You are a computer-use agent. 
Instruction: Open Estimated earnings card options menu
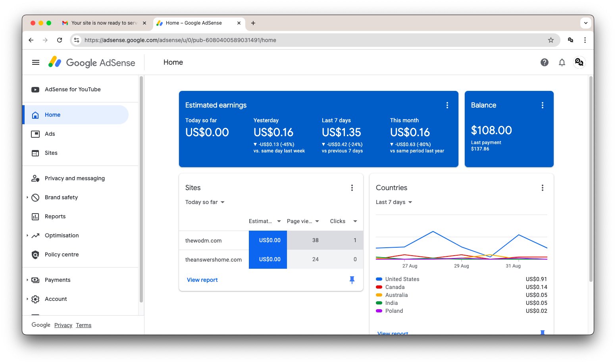coord(447,105)
